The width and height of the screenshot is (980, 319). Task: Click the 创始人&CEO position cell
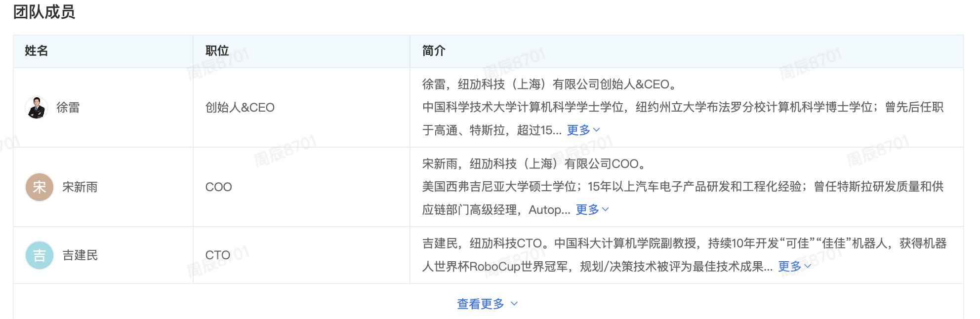(240, 108)
